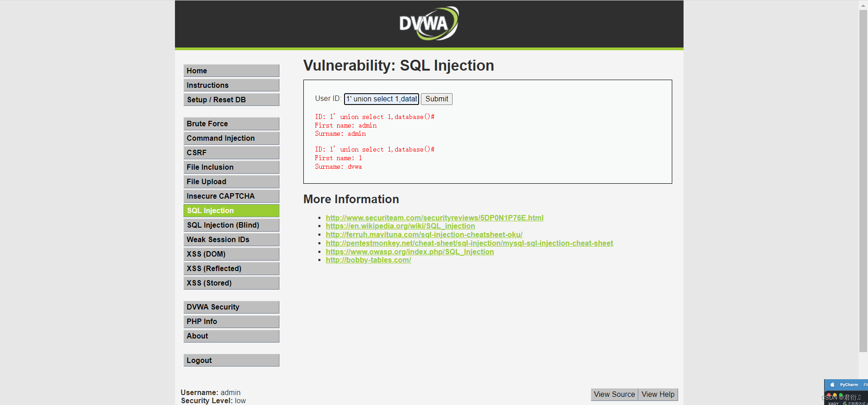This screenshot has width=868, height=405.
Task: Click 'Username: admin' footer text
Action: 211,392
